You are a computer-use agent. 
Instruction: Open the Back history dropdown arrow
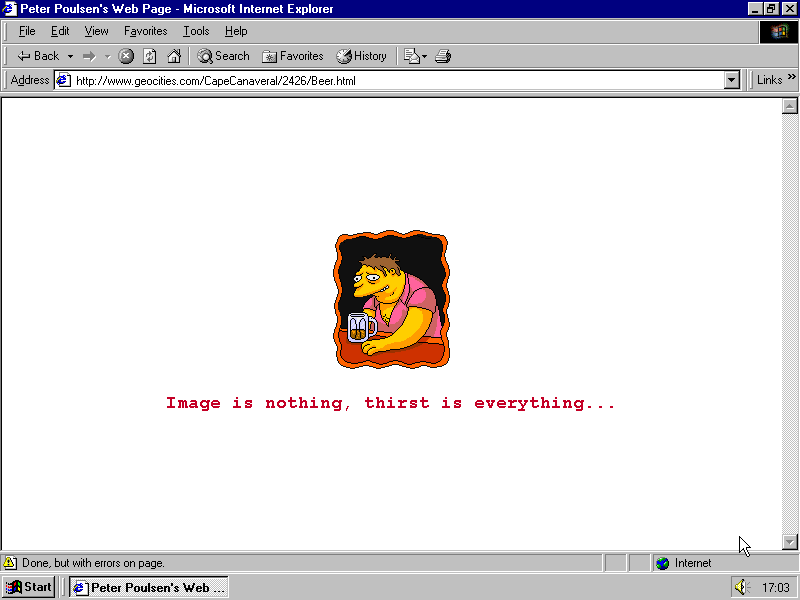(x=70, y=56)
